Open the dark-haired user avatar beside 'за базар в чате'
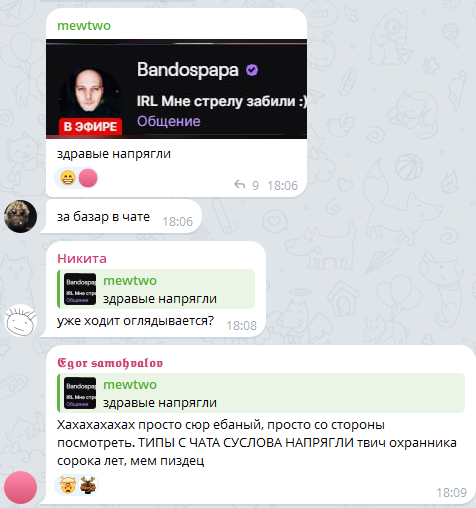Viewport: 476px width, 508px height. tap(20, 216)
